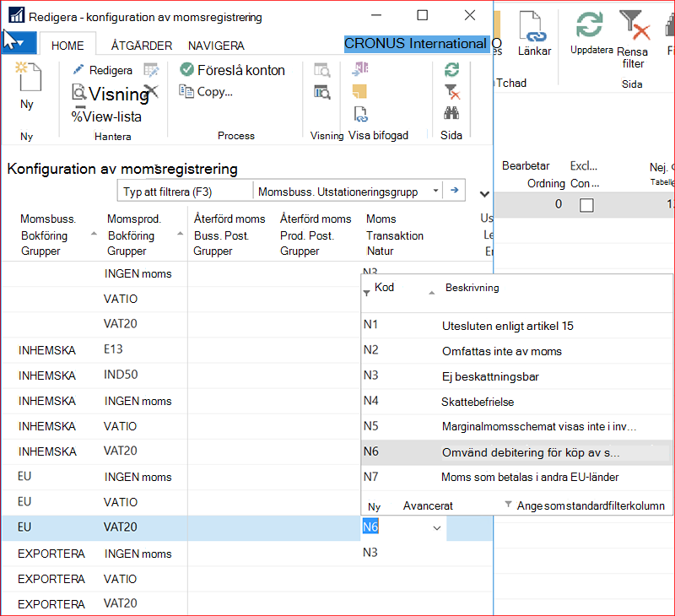Click the blue arrow filter go button

(455, 190)
